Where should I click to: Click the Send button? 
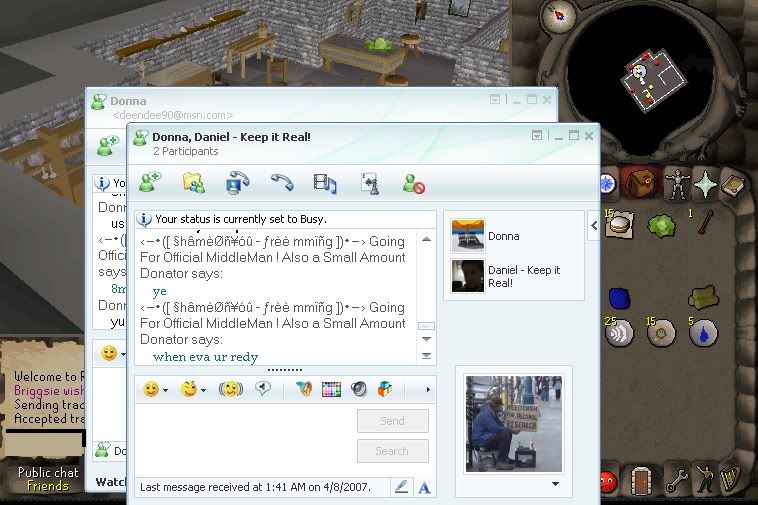tap(393, 421)
